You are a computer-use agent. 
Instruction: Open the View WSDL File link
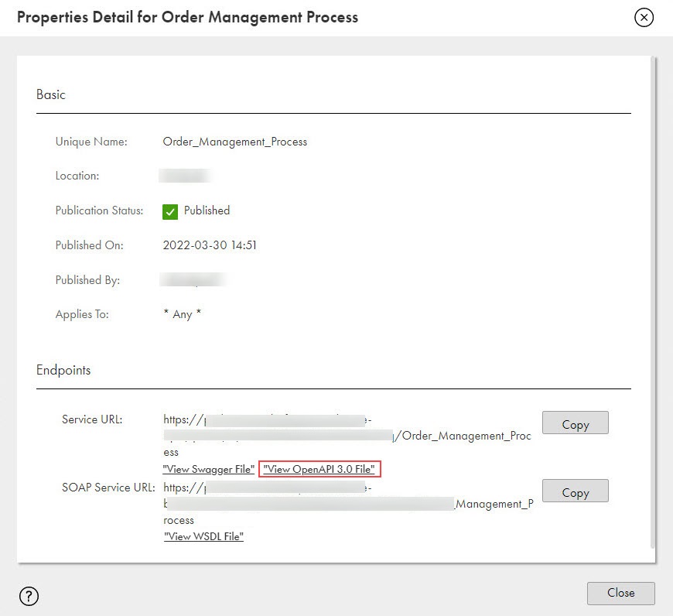coord(204,536)
